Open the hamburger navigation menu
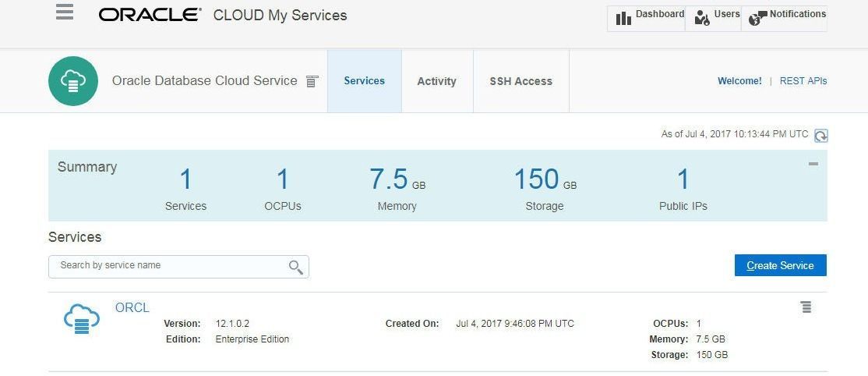Viewport: 868px width, 376px height. pyautogui.click(x=65, y=12)
